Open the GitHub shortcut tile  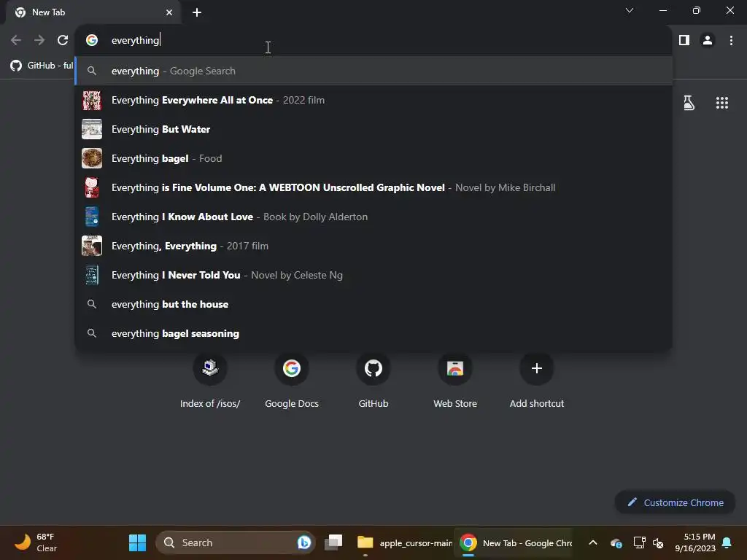click(x=373, y=381)
